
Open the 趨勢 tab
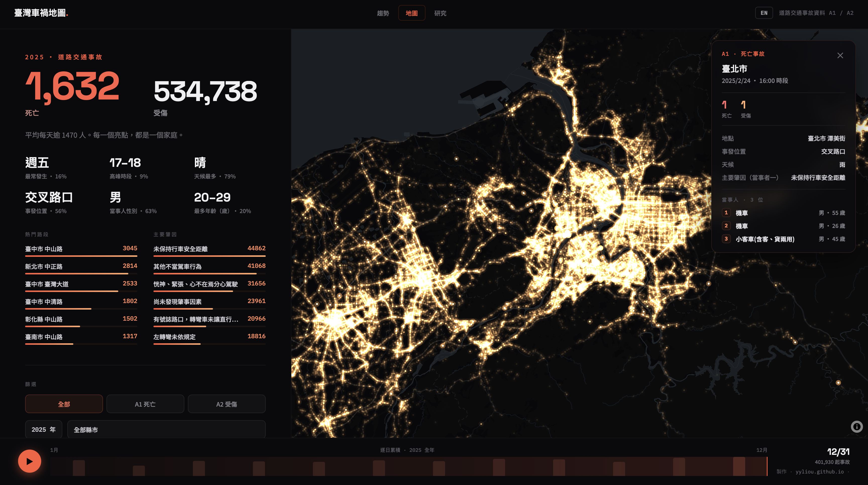click(x=383, y=13)
